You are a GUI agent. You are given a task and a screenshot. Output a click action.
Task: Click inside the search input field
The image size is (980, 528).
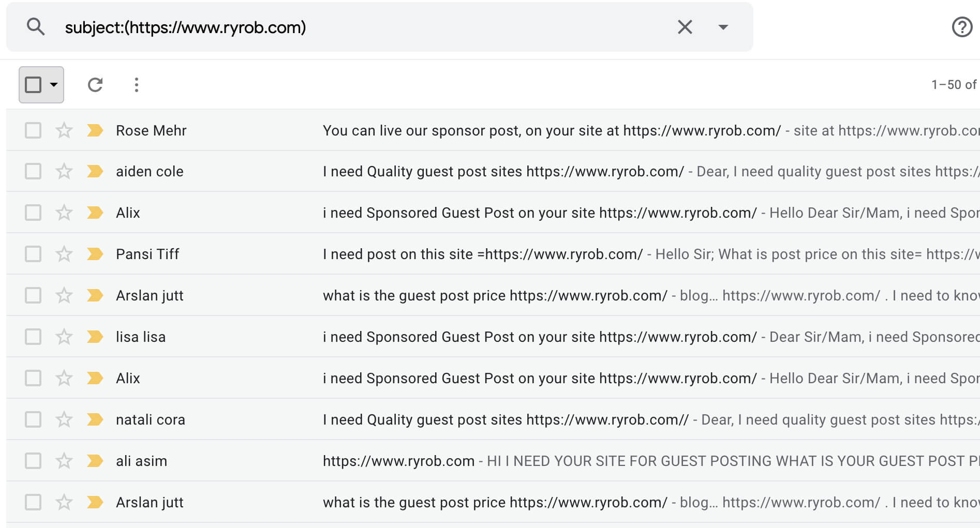(362, 26)
